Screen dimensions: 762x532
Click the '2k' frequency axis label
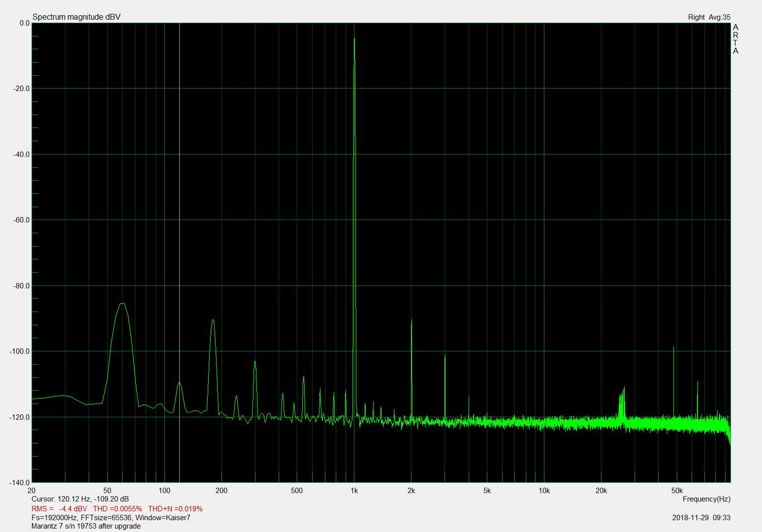click(412, 491)
